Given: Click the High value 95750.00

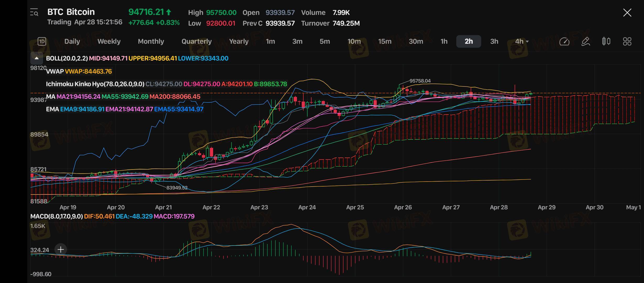Looking at the screenshot, I should [x=221, y=13].
